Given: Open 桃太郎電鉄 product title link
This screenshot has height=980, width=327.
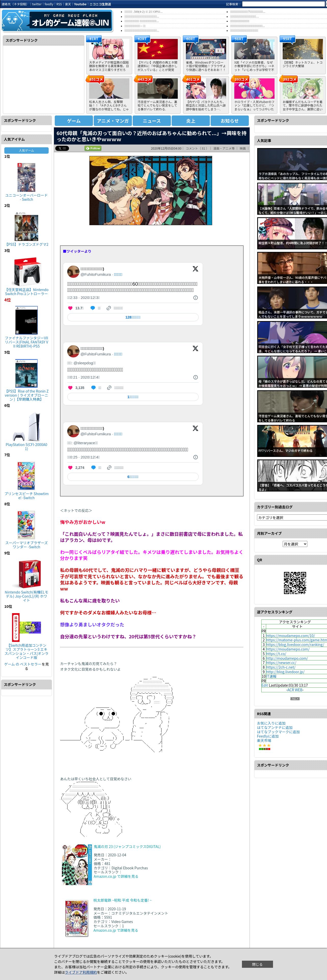Looking at the screenshot, I should tap(122, 900).
